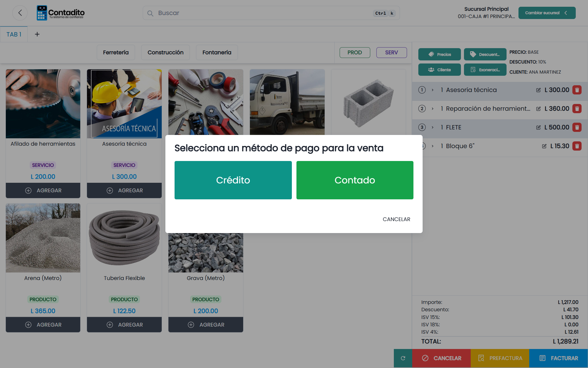Expand the Bloque 6" cart row
The image size is (588, 368).
pos(432,146)
